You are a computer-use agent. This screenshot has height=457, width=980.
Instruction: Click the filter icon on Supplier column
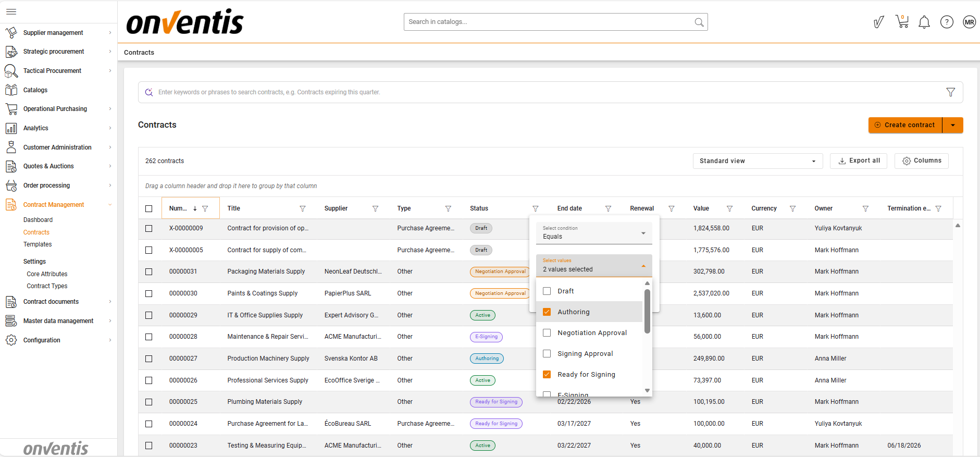375,208
